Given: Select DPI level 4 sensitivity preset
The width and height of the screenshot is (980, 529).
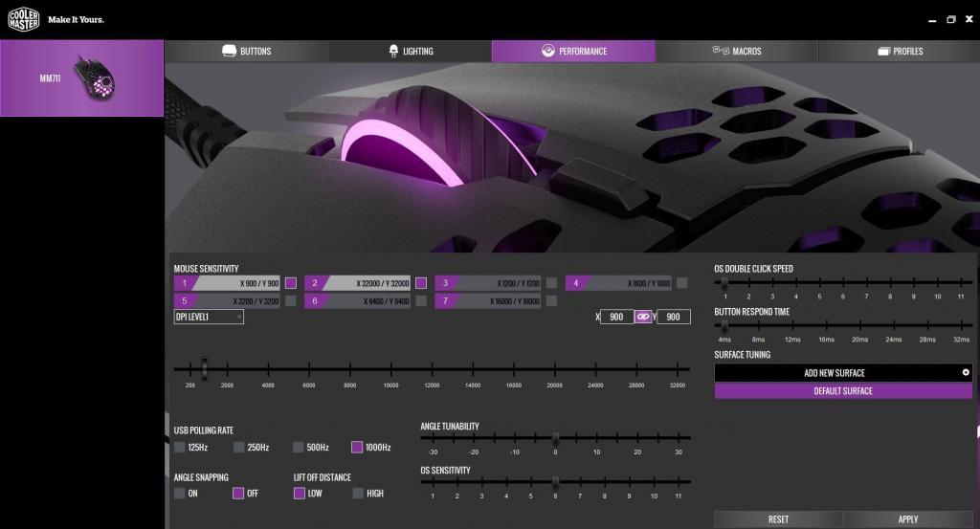Looking at the screenshot, I should tap(618, 283).
